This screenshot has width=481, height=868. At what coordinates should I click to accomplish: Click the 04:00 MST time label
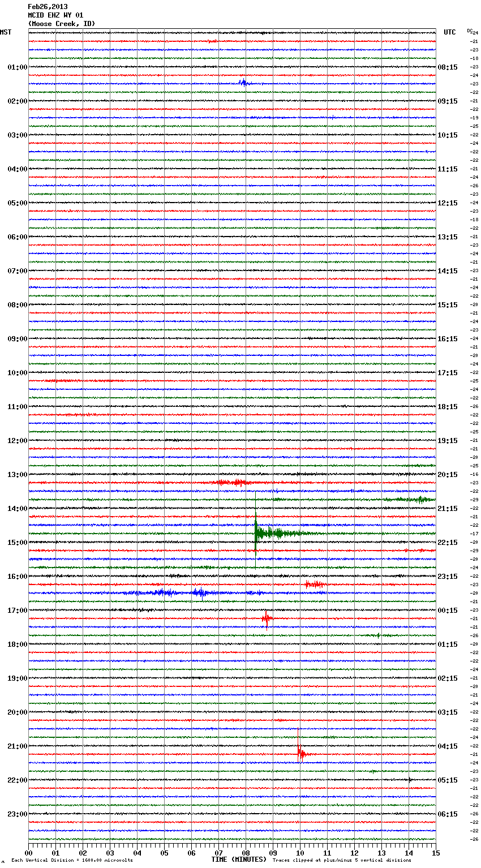[x=18, y=169]
